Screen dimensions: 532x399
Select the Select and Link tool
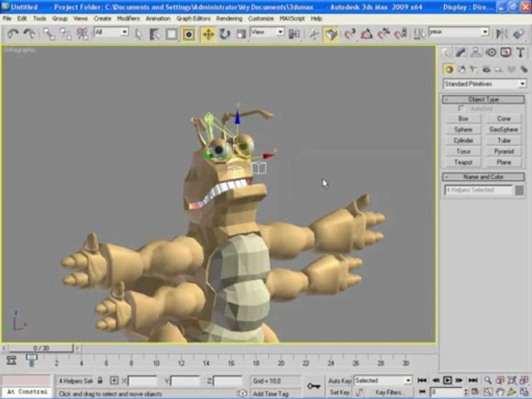point(49,34)
